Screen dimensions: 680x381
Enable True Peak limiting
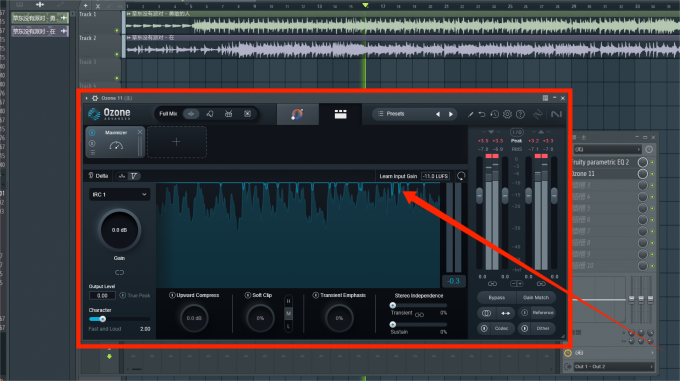tap(123, 296)
